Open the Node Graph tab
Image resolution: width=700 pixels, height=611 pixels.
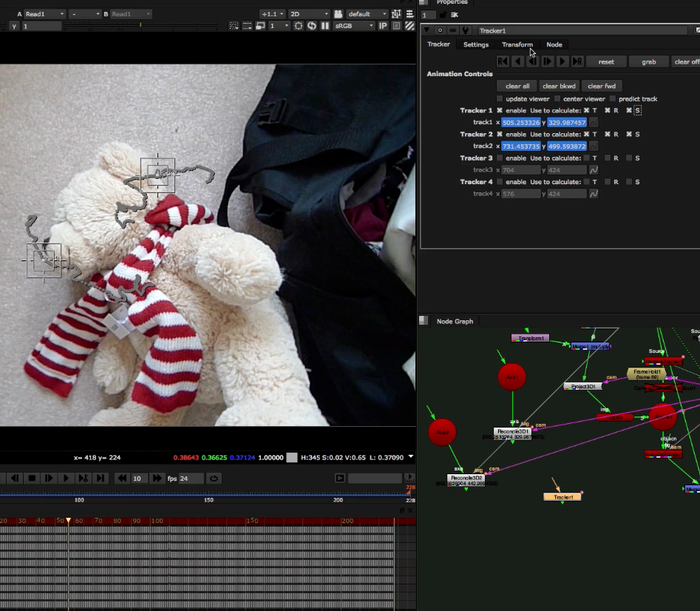(x=455, y=321)
